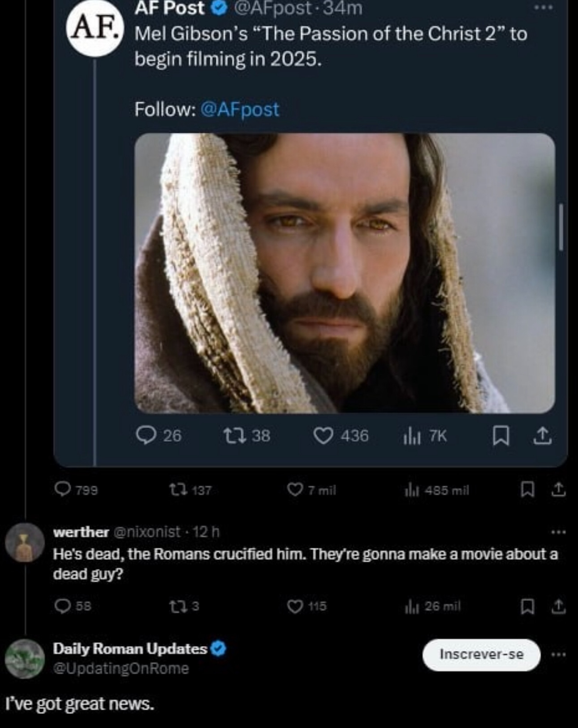This screenshot has height=728, width=578.
Task: Repost the quoted AF Post tweet
Action: point(235,436)
